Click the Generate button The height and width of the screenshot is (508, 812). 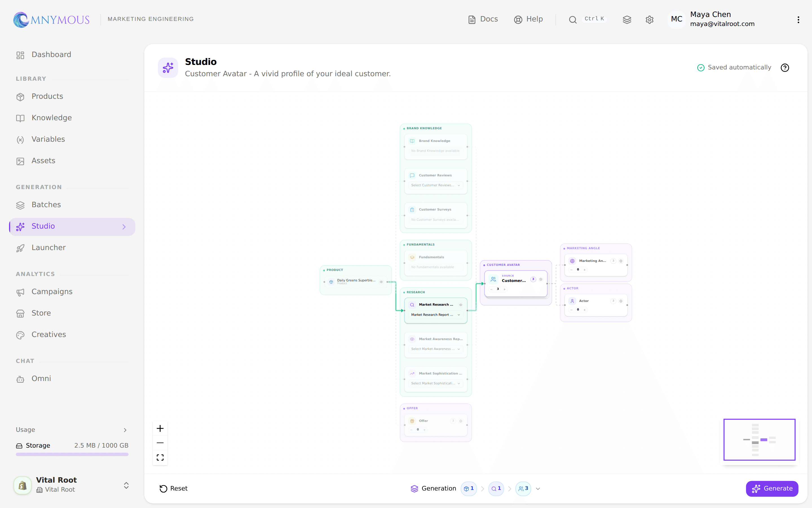coord(772,489)
